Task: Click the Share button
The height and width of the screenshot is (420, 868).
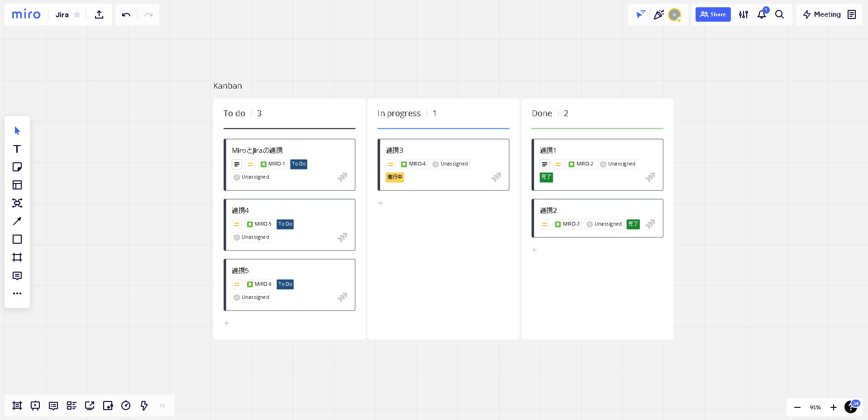Action: [x=713, y=14]
